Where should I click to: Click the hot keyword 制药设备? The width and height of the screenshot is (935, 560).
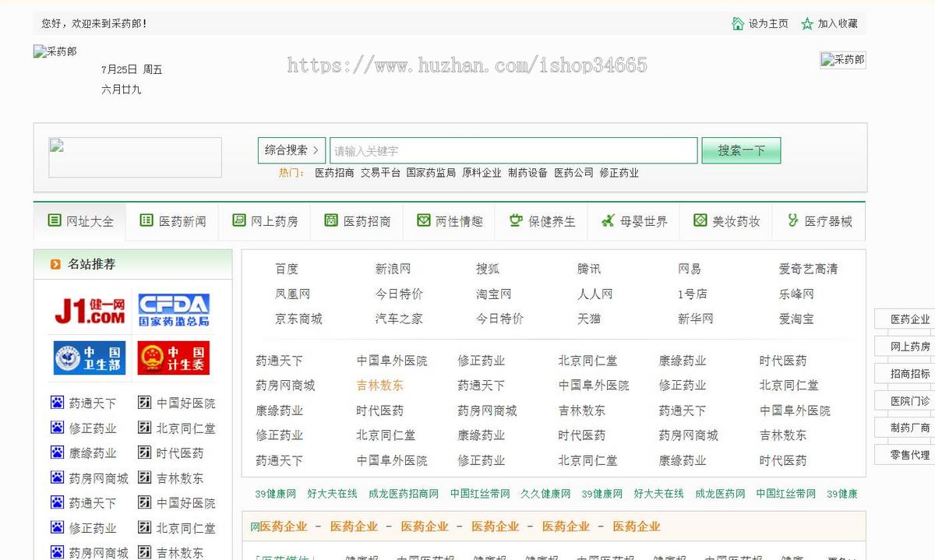[x=527, y=173]
